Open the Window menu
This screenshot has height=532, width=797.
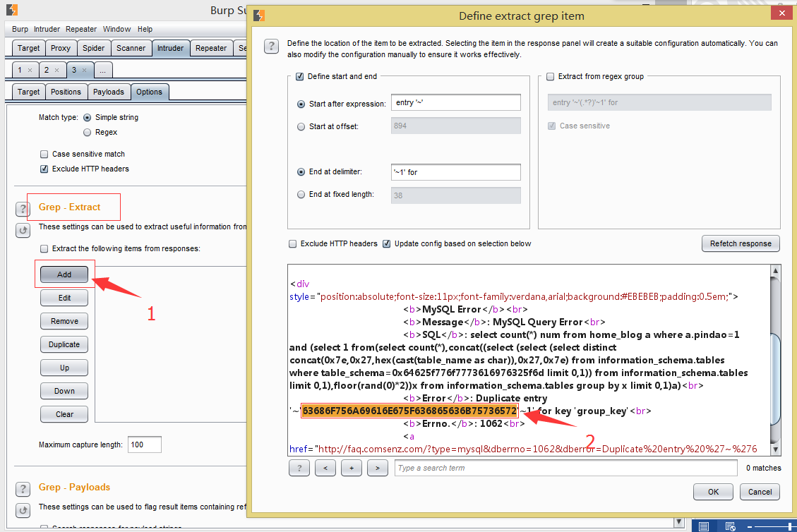point(117,29)
